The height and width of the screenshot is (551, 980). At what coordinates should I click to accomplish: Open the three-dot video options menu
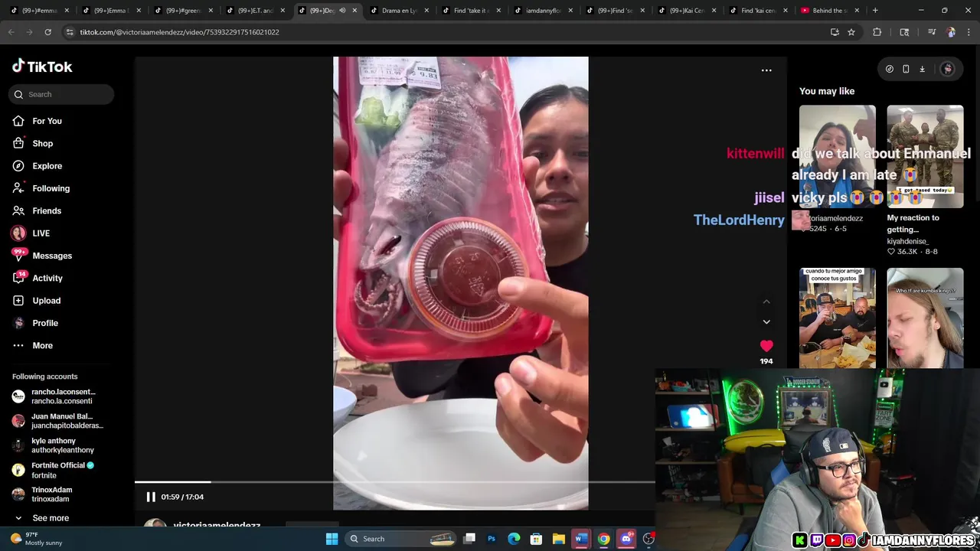tap(766, 70)
